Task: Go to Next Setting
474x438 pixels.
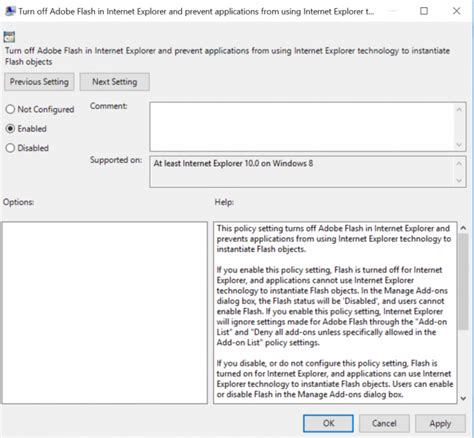Action: pos(115,82)
